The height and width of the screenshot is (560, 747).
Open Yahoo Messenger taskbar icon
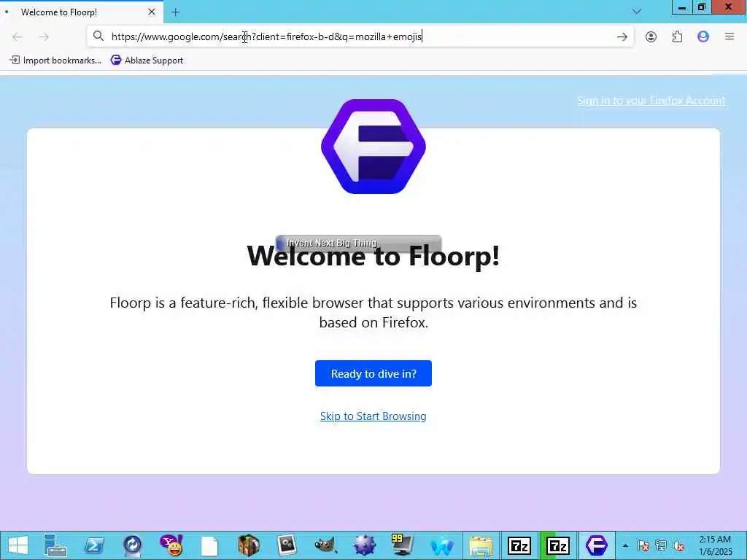tap(171, 545)
